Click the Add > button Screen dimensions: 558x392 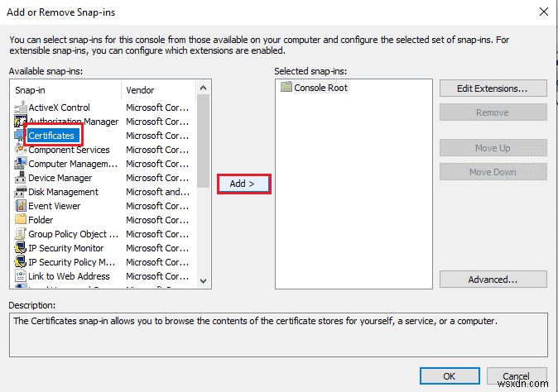pyautogui.click(x=243, y=184)
